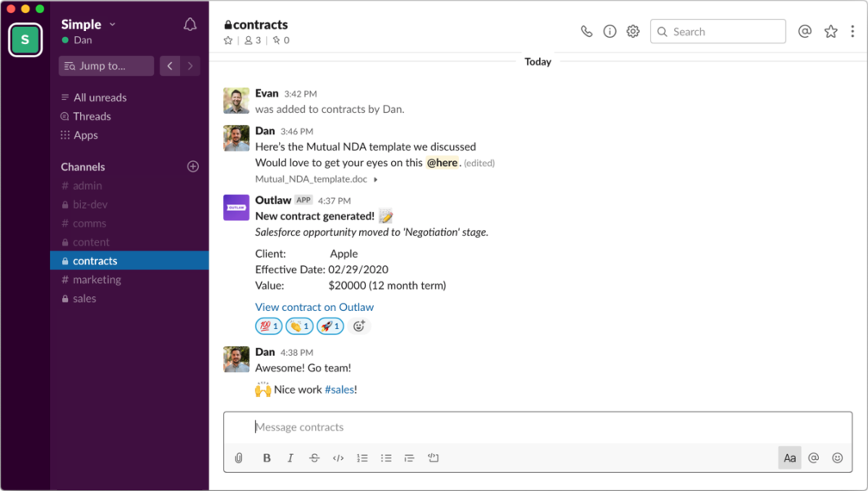Viewport: 868px width, 491px height.
Task: Click the Outlaw sender name
Action: [273, 200]
